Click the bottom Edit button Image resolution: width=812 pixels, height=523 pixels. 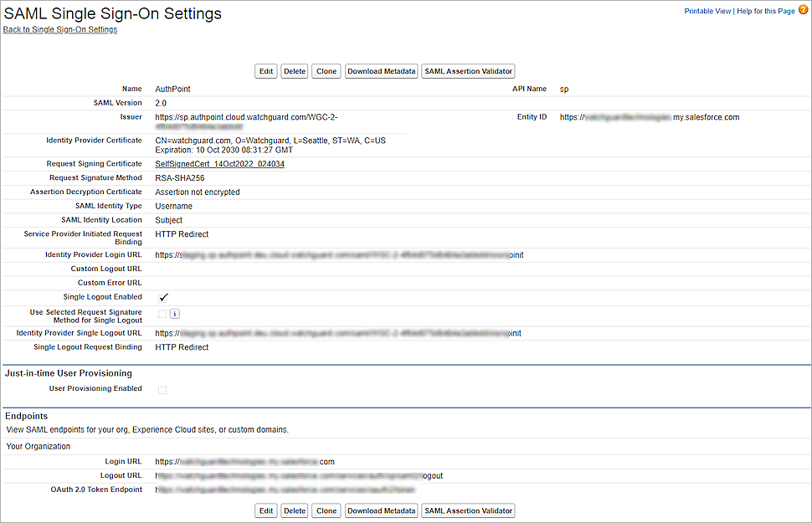point(266,510)
